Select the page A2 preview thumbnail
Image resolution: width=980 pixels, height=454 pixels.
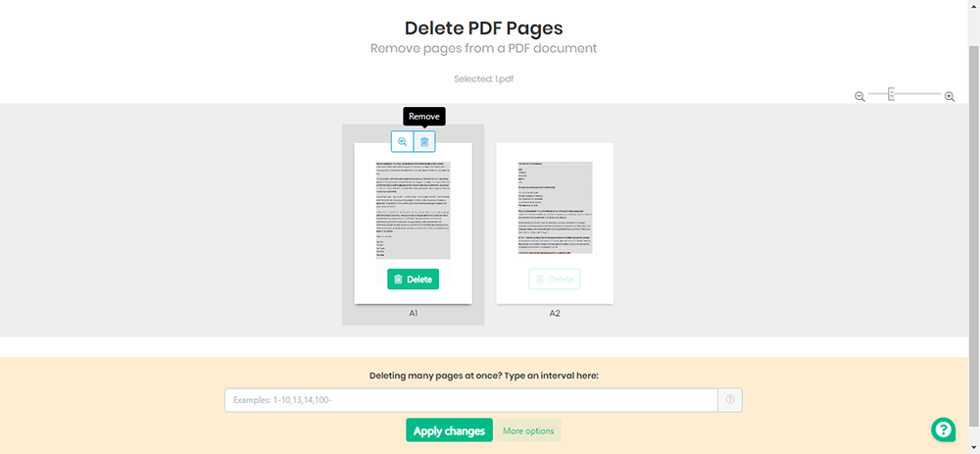[555, 208]
